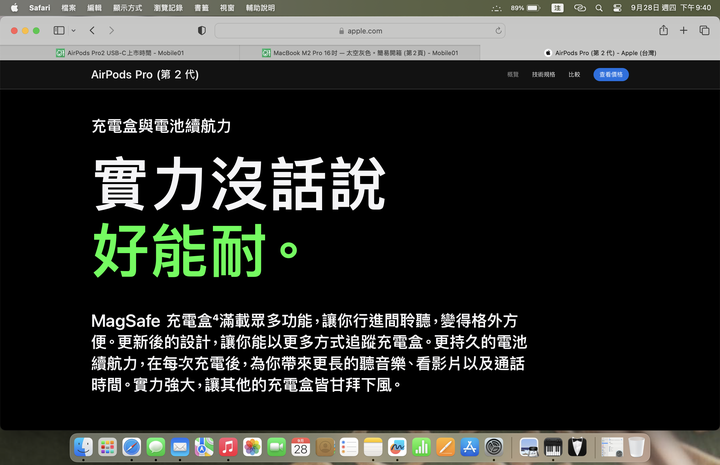Open the 編輯 menu

click(x=94, y=8)
